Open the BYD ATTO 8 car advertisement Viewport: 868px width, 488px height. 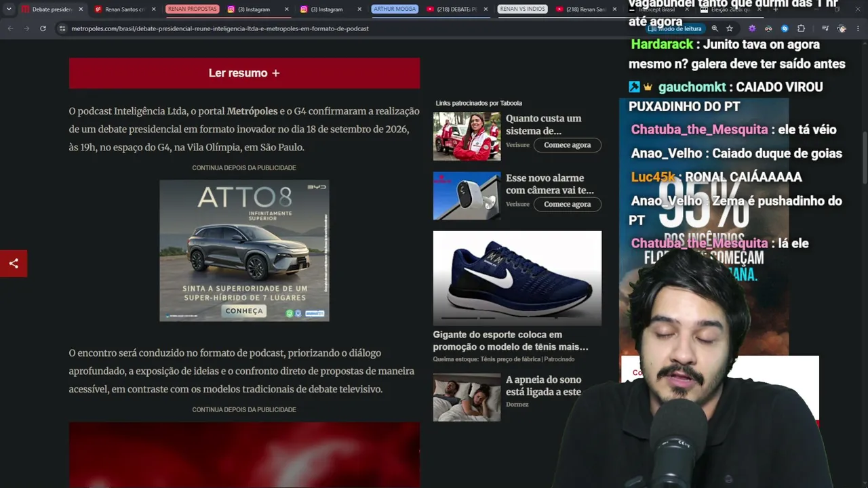(244, 250)
